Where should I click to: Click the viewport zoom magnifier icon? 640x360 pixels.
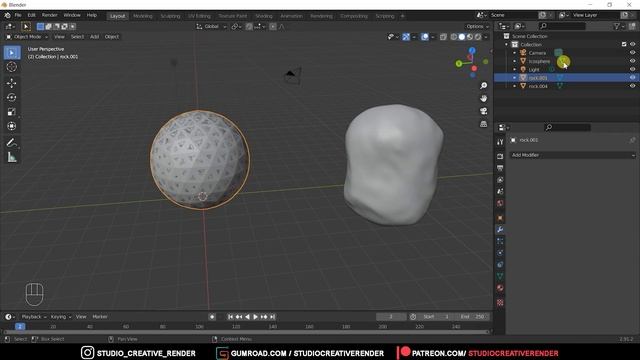point(484,86)
